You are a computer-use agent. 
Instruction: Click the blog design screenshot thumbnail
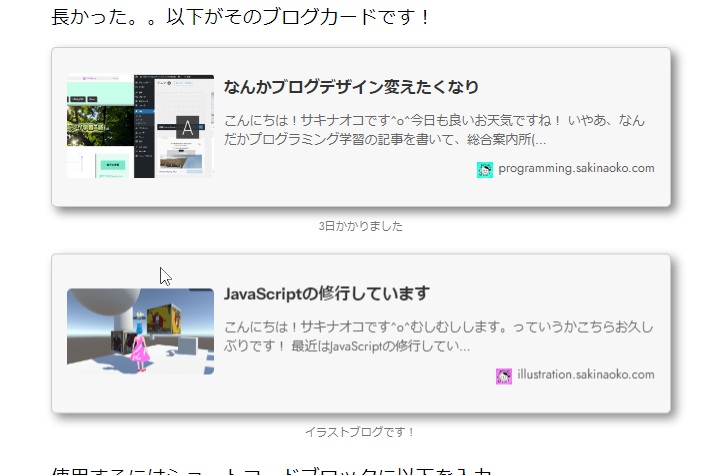(140, 126)
